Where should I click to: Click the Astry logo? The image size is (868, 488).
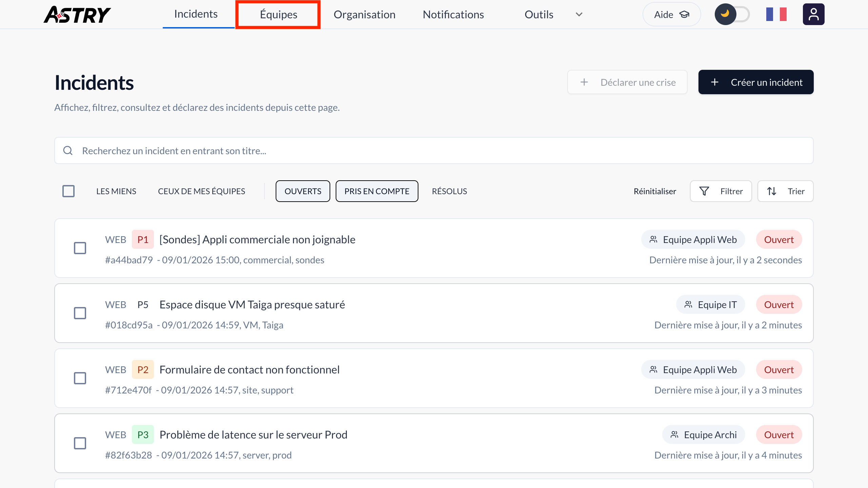coord(77,15)
